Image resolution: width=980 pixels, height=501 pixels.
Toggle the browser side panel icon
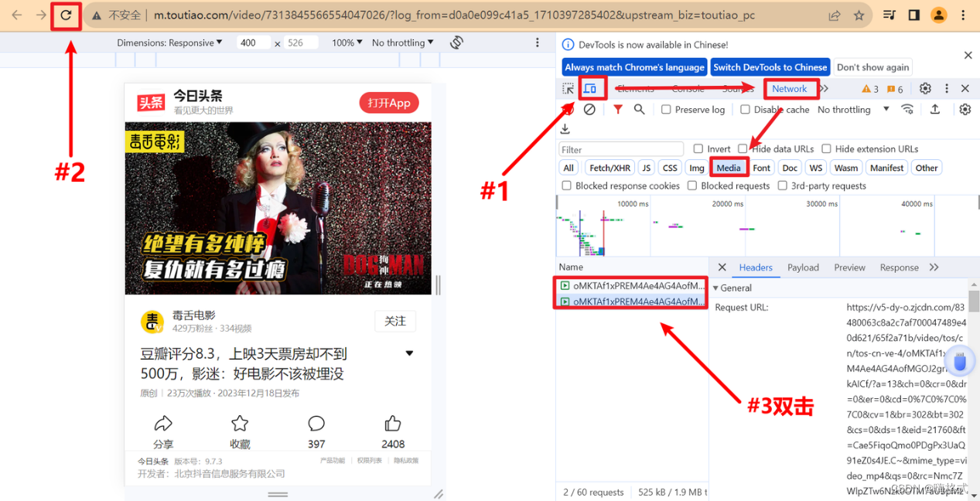[913, 15]
